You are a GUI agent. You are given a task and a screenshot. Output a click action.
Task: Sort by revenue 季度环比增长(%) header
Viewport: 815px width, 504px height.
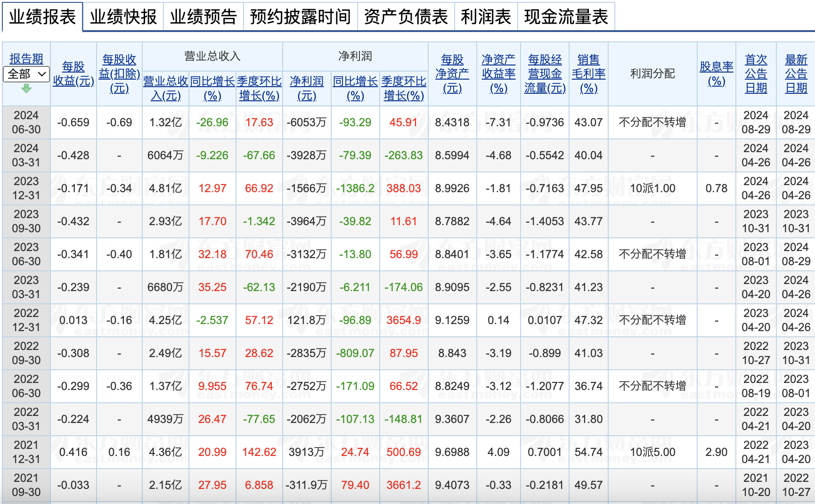click(x=259, y=89)
